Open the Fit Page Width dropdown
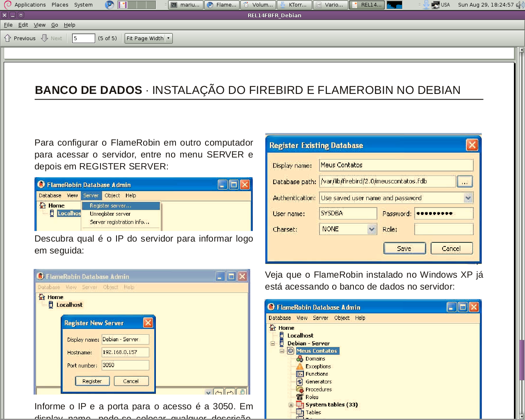Viewport: 525px width, 420px height. pyautogui.click(x=148, y=38)
